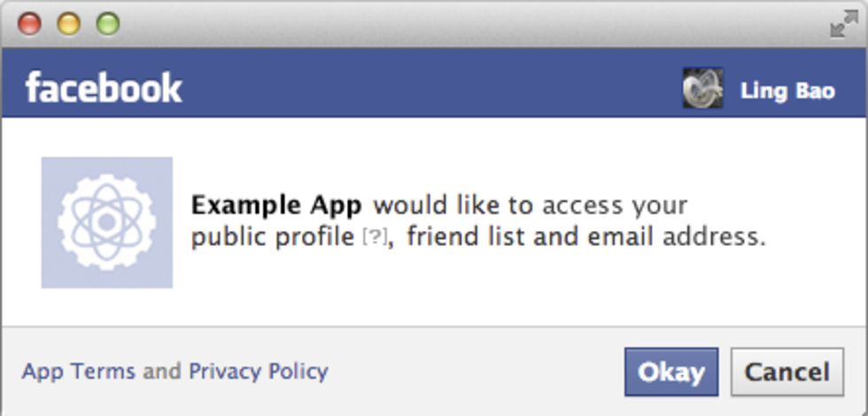Open the App Terms link
868x416 pixels.
pyautogui.click(x=78, y=371)
